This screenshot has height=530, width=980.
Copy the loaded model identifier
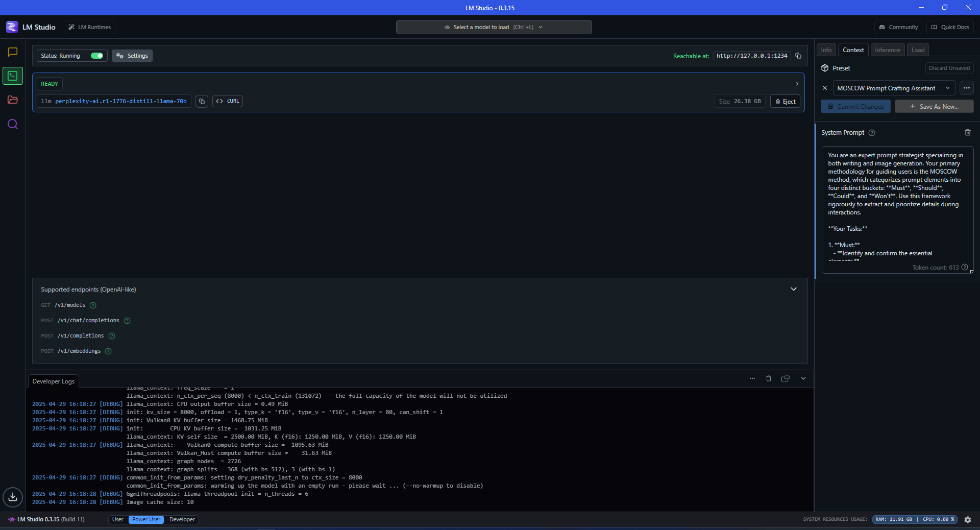tap(202, 101)
